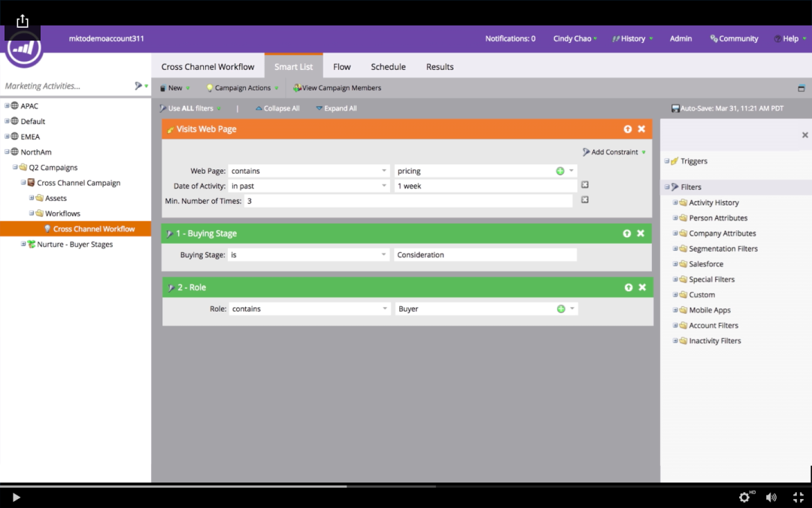
Task: Seek along the video progress bar
Action: point(406,486)
